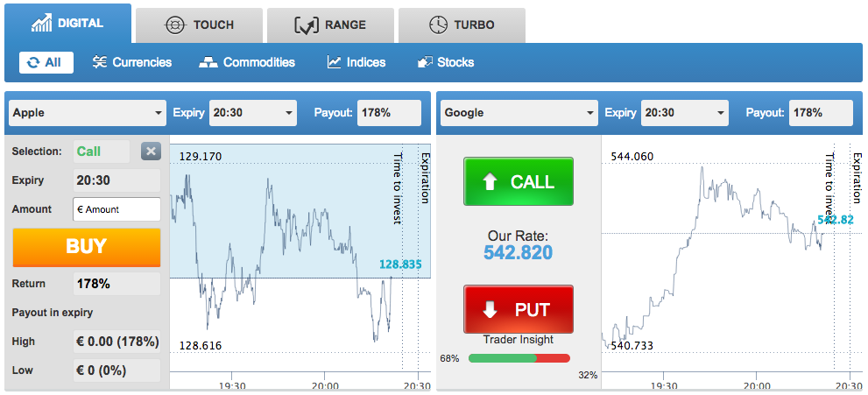
Task: Click the 19:30 time label on Google chart
Action: [664, 385]
